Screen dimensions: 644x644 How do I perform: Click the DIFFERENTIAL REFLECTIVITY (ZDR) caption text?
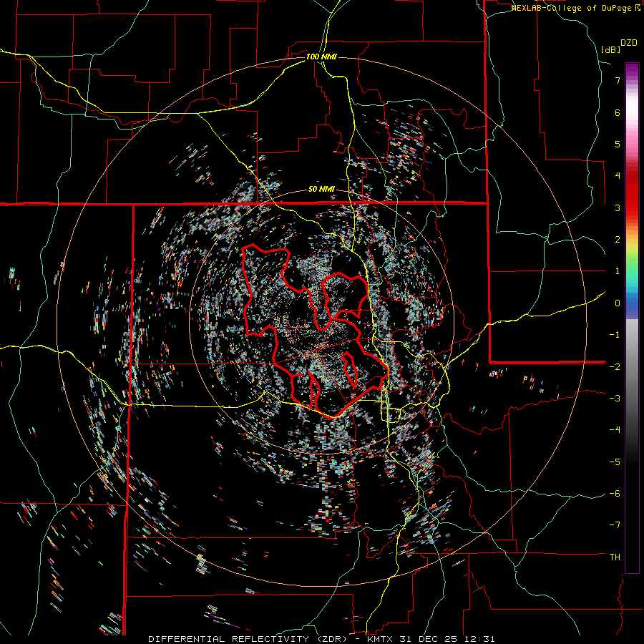248,639
